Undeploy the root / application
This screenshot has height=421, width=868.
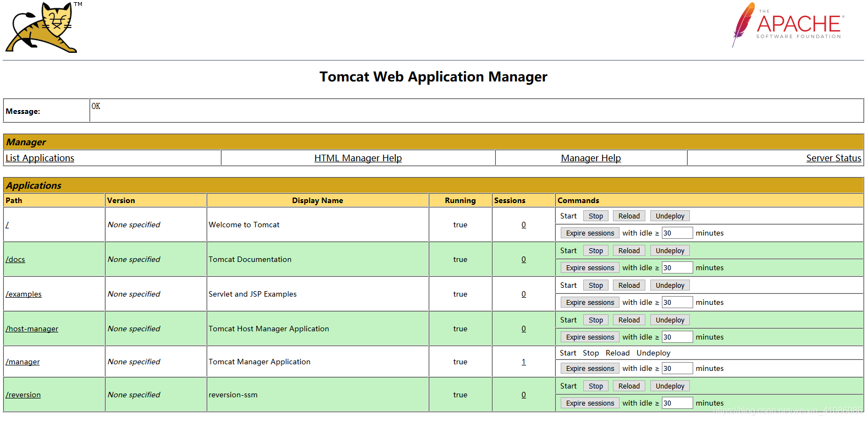tap(670, 216)
